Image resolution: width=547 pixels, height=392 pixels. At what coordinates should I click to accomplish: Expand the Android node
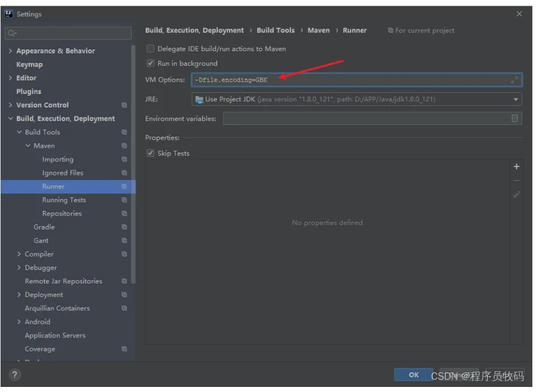[19, 322]
